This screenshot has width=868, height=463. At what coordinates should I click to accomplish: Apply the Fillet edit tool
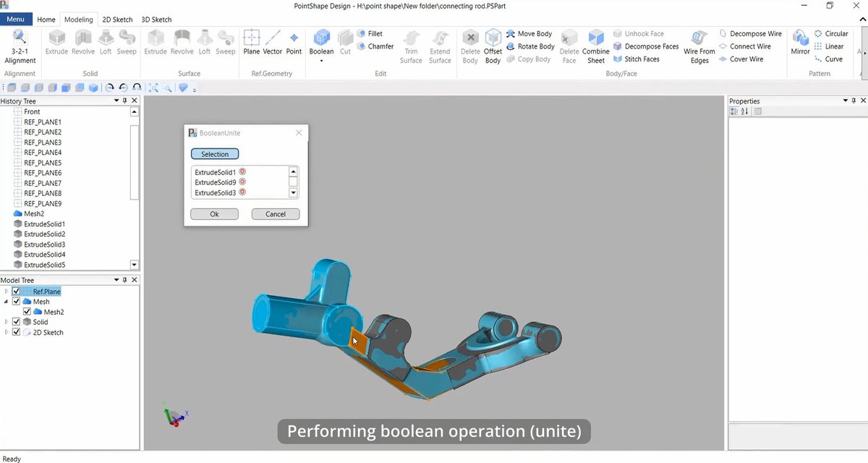[x=370, y=34]
